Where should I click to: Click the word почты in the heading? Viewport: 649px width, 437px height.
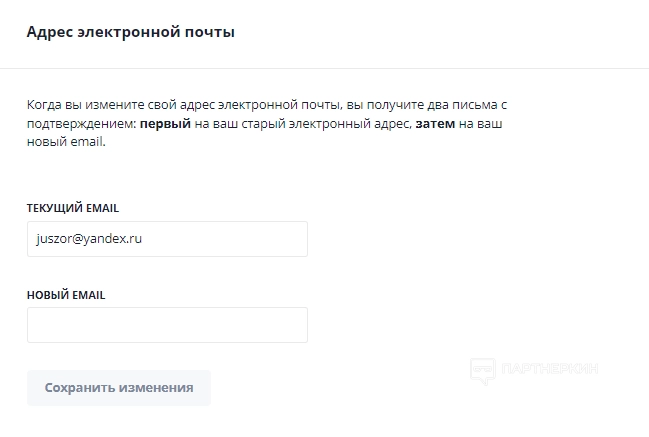click(x=210, y=32)
